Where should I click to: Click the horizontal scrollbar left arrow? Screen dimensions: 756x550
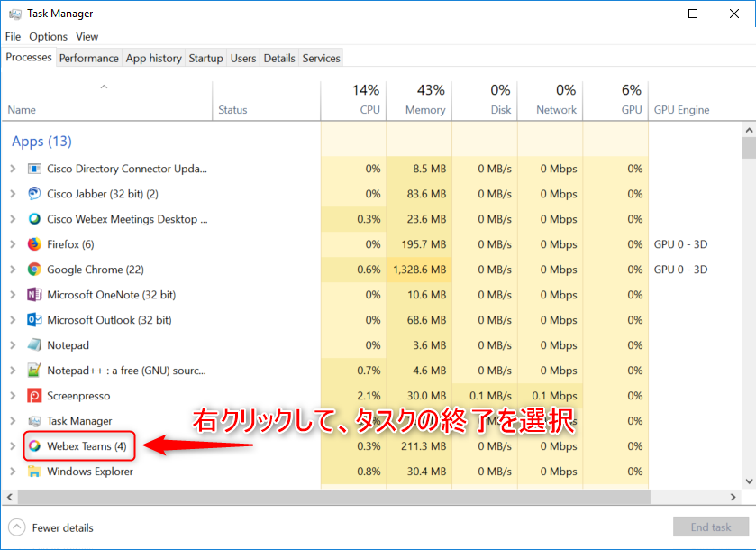pos(9,497)
